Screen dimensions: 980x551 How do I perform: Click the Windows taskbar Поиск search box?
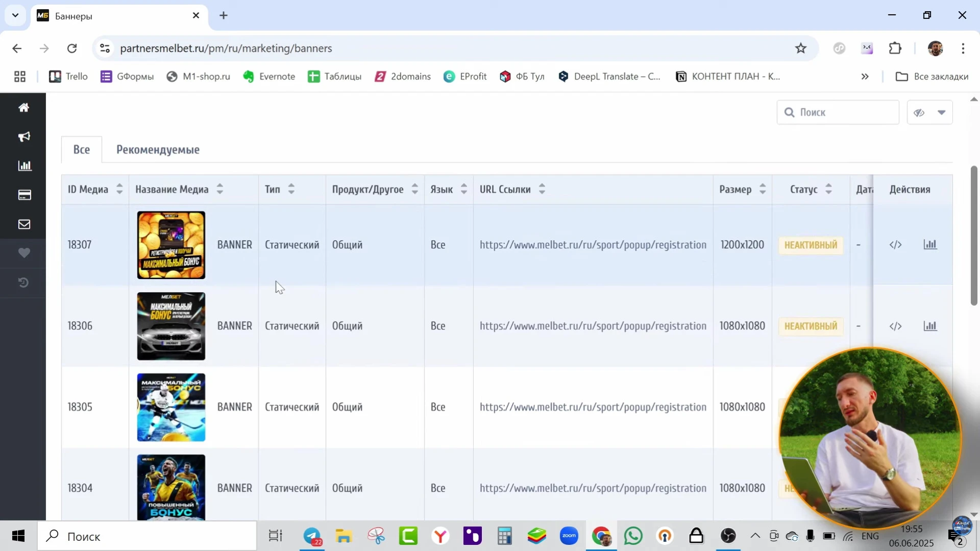tap(147, 536)
